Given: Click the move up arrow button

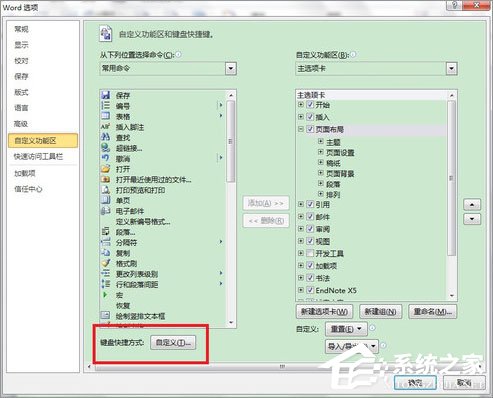Looking at the screenshot, I should tap(472, 204).
